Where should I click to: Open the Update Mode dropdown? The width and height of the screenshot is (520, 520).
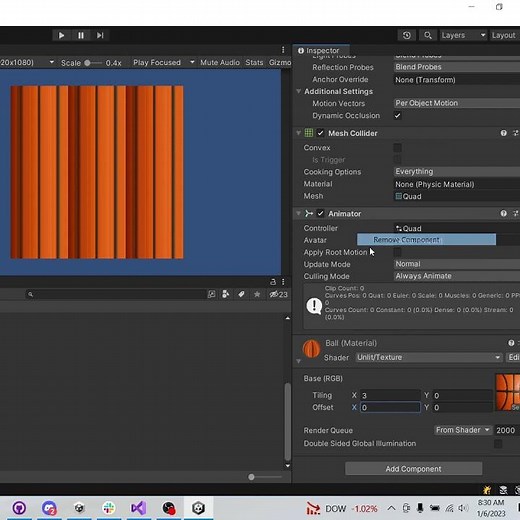(x=457, y=264)
